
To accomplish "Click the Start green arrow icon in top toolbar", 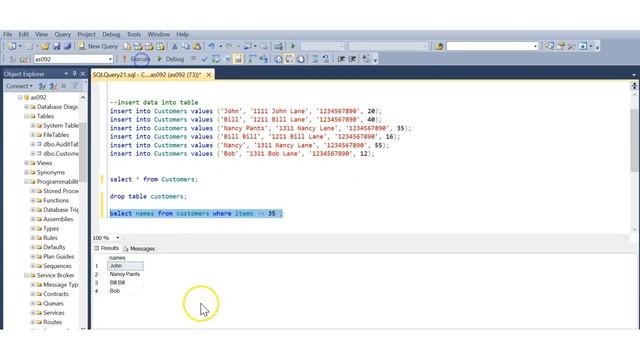I will pos(293,46).
